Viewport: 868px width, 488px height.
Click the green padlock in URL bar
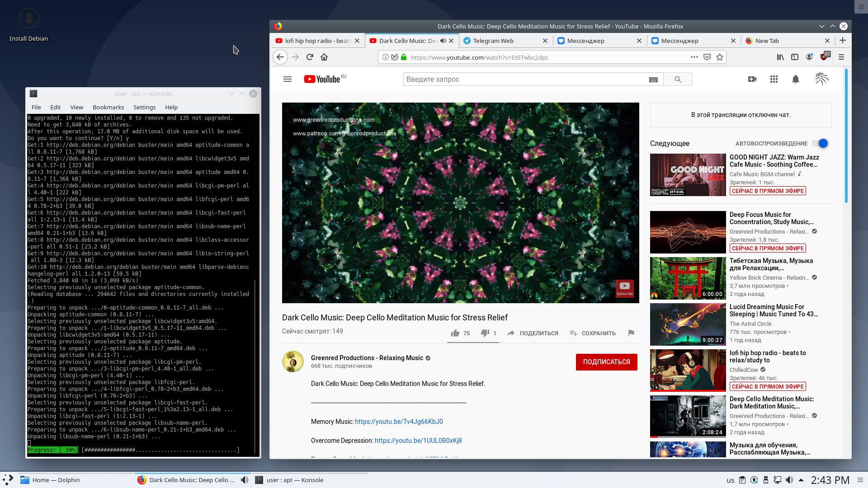click(404, 57)
